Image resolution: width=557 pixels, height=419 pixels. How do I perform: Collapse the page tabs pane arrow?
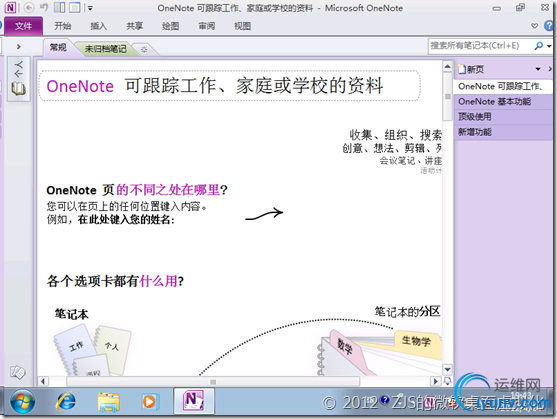(550, 69)
